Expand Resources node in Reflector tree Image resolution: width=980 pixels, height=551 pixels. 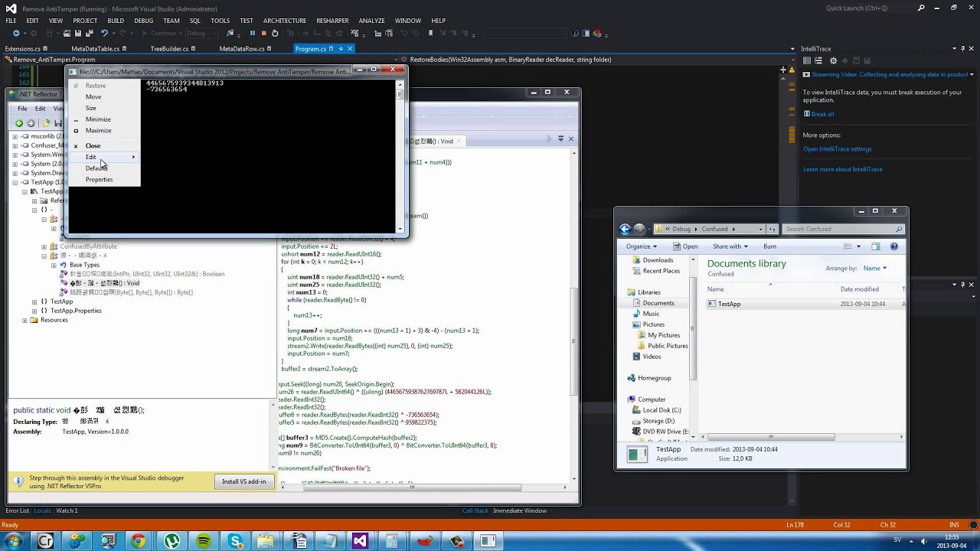[24, 320]
